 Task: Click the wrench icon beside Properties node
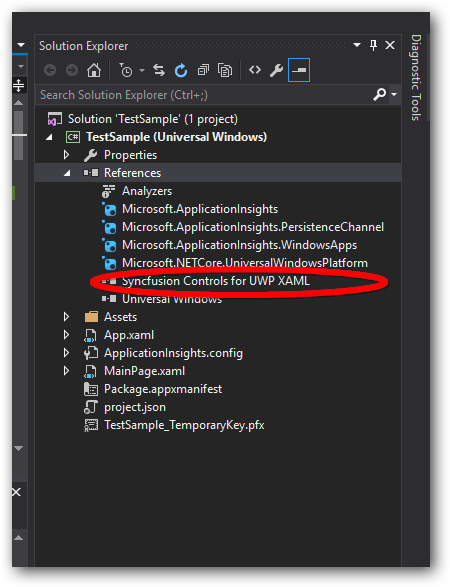(91, 155)
